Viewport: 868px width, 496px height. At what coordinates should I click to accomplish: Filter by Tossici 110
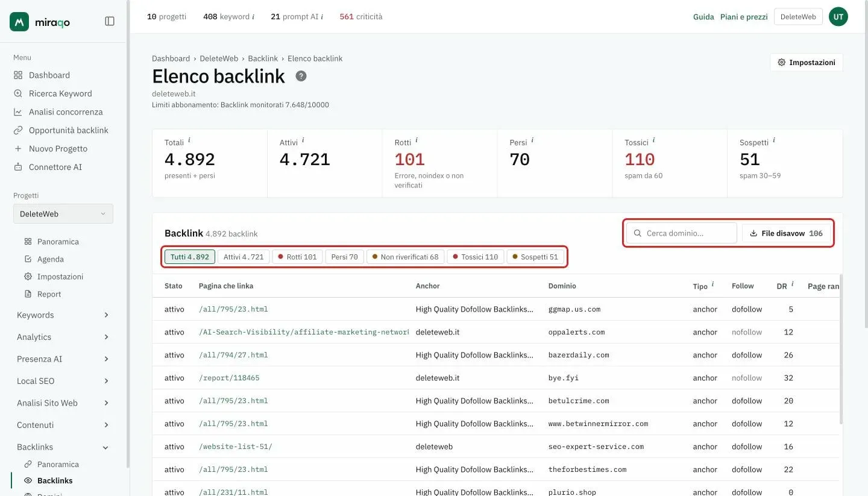[x=476, y=257]
